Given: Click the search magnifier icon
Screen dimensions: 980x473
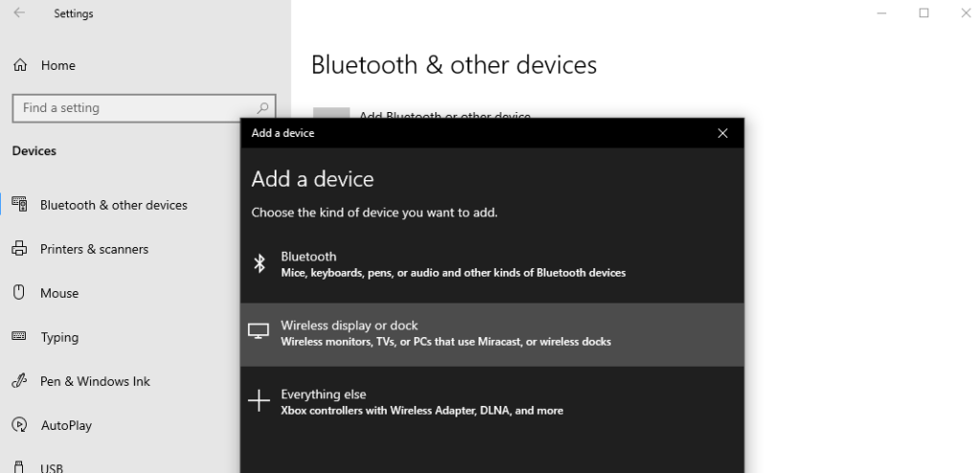Looking at the screenshot, I should (x=262, y=108).
